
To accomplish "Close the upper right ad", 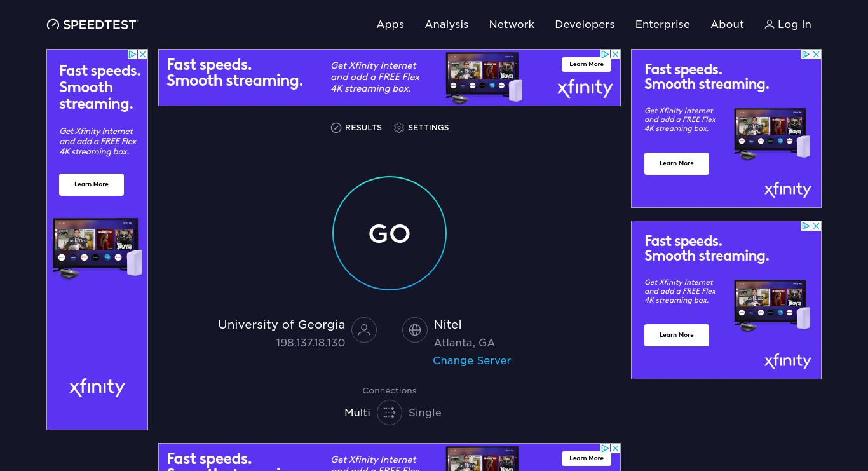I will tap(817, 55).
